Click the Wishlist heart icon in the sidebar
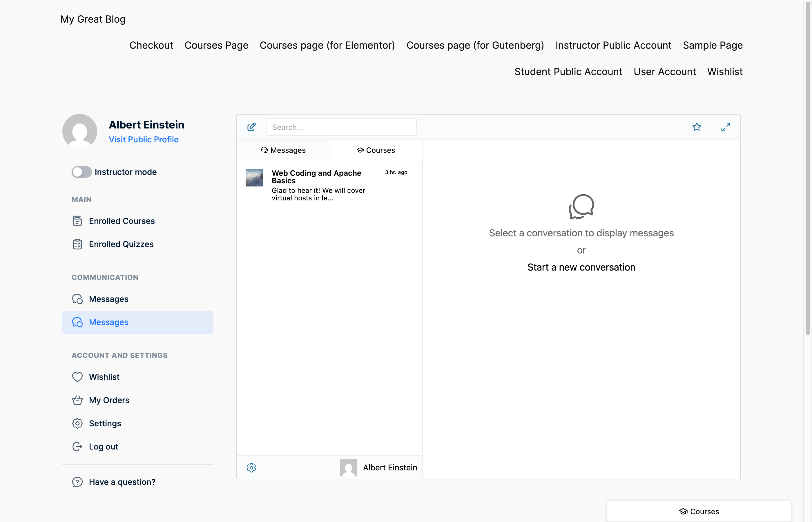The image size is (812, 522). tap(77, 377)
